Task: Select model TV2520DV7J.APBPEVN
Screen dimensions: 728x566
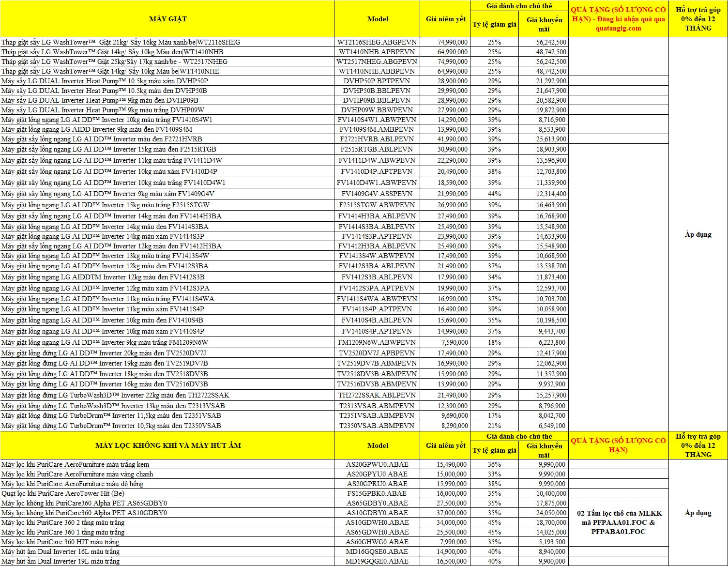Action: pyautogui.click(x=378, y=353)
